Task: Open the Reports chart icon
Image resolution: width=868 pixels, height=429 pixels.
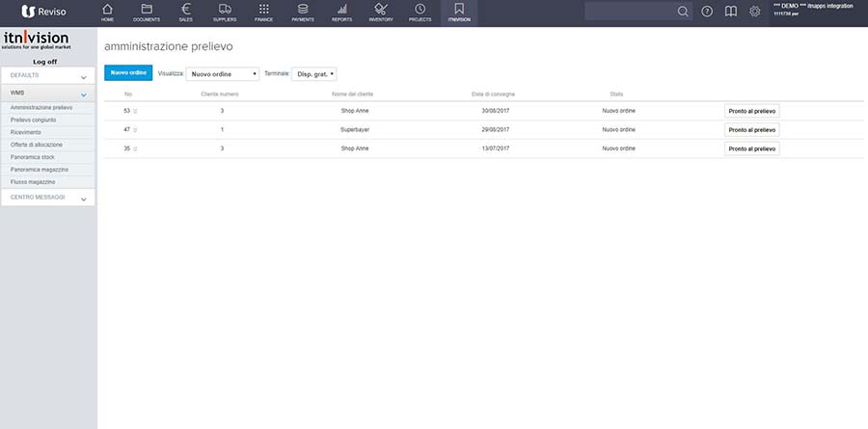Action: click(x=341, y=12)
